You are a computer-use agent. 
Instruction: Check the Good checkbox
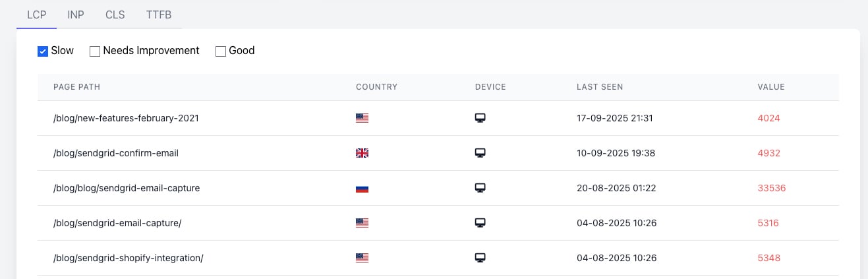click(221, 51)
